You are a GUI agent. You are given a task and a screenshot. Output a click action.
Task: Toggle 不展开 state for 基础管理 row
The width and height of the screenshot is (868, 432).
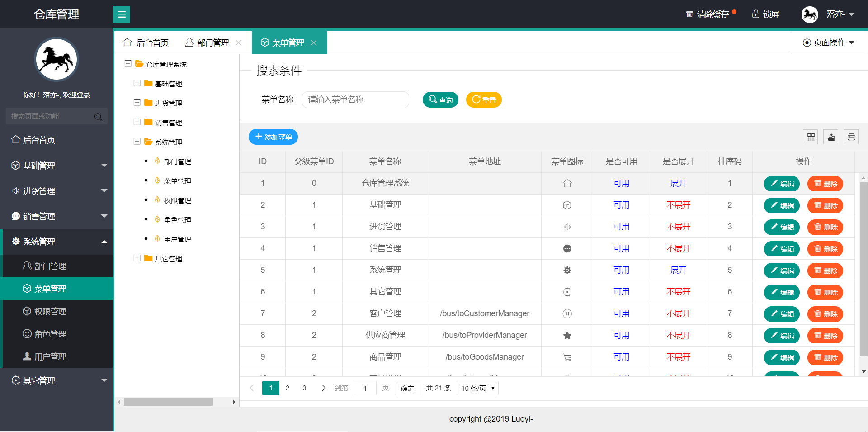point(678,205)
